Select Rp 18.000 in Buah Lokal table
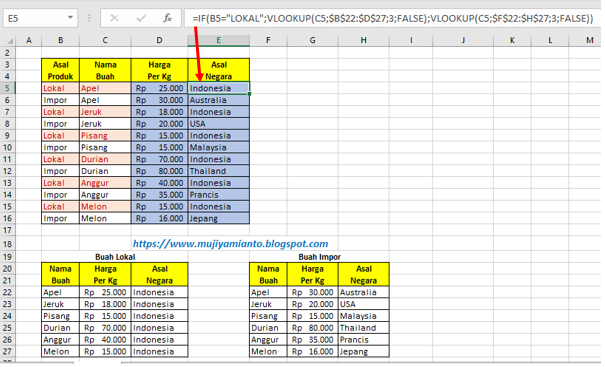This screenshot has height=367, width=605. point(105,304)
